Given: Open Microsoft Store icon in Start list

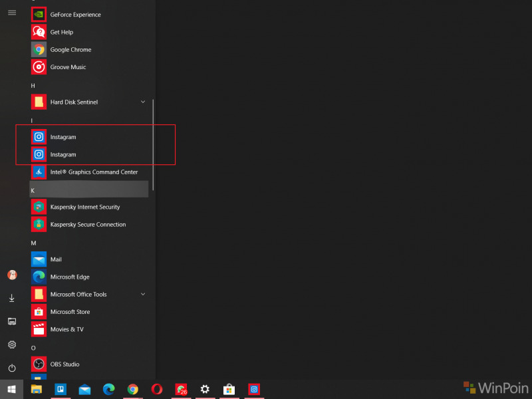Looking at the screenshot, I should [39, 312].
